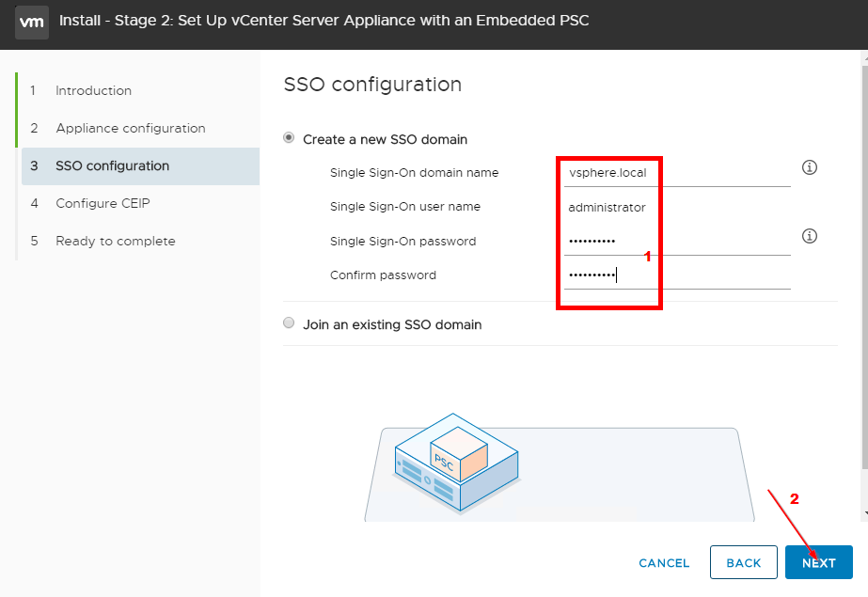The height and width of the screenshot is (597, 868).
Task: Cancel the installation wizard
Action: coord(664,563)
